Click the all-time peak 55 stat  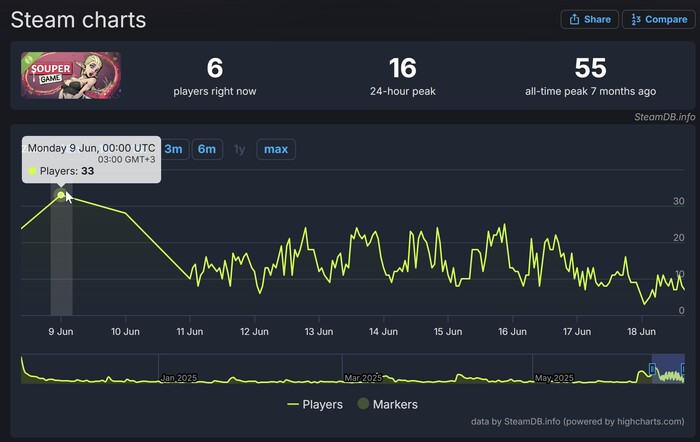(590, 76)
